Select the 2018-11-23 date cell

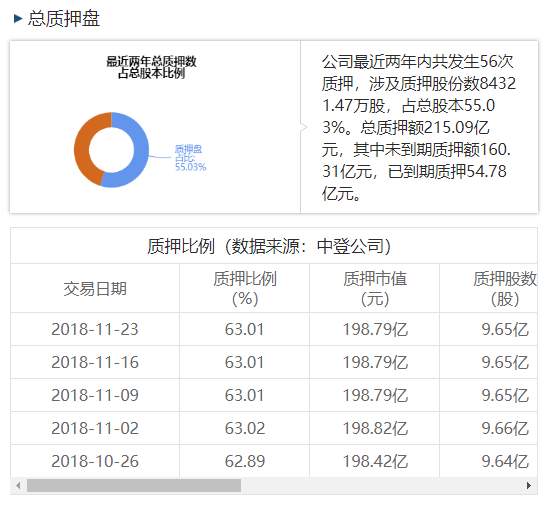pyautogui.click(x=95, y=329)
